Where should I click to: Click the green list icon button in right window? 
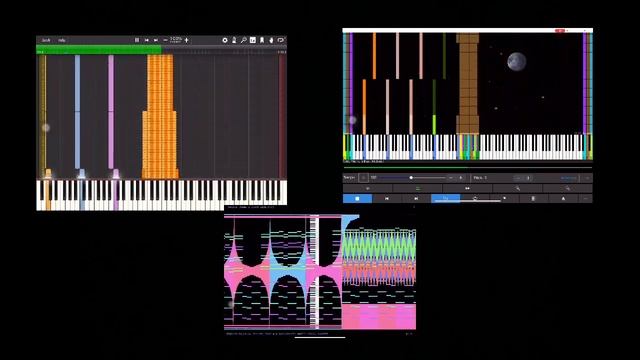[418, 188]
